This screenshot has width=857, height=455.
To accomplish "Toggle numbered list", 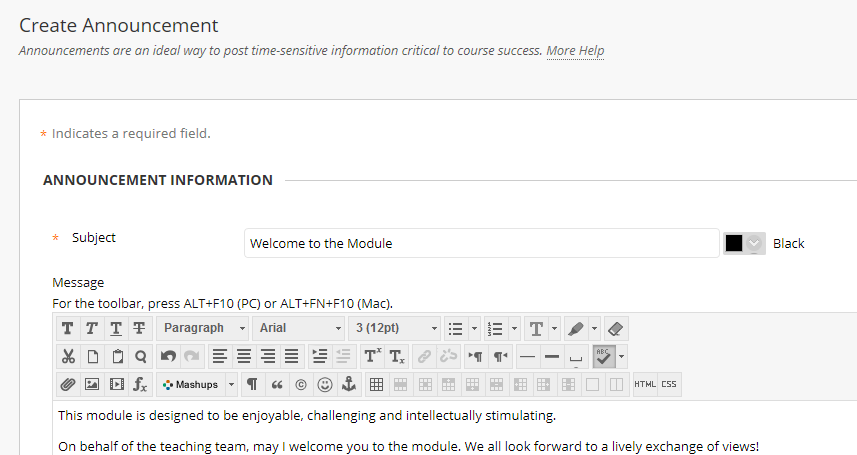I will coord(496,328).
